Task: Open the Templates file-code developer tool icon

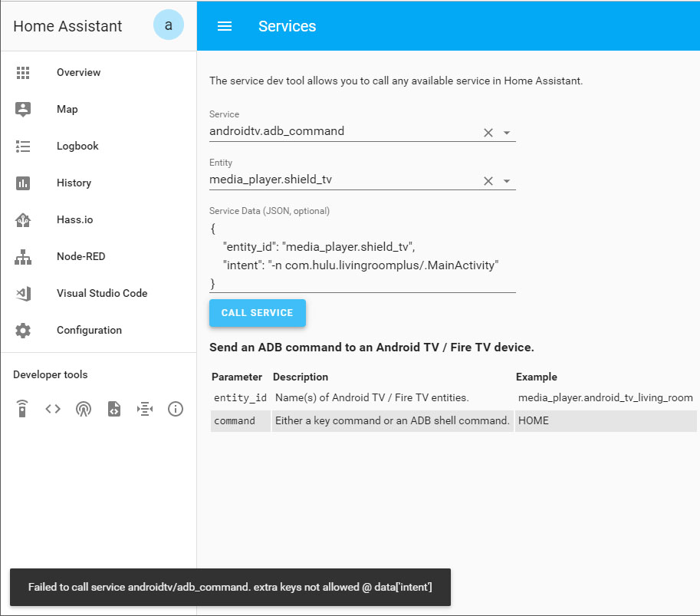Action: pyautogui.click(x=113, y=409)
